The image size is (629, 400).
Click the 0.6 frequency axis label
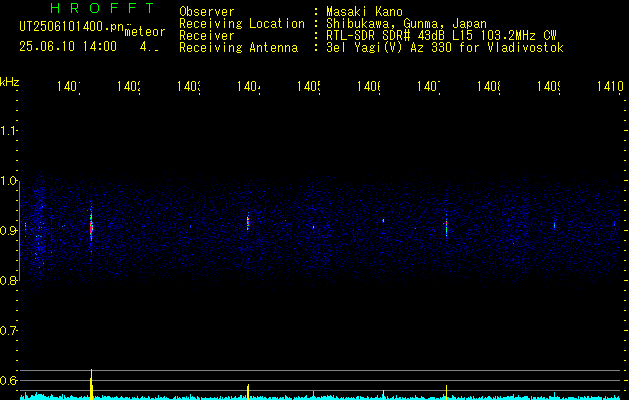tap(8, 380)
